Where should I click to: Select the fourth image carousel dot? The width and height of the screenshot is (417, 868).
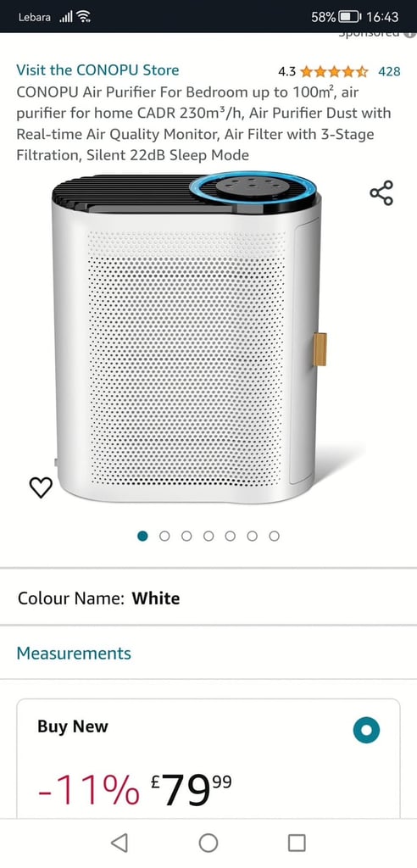click(x=208, y=536)
